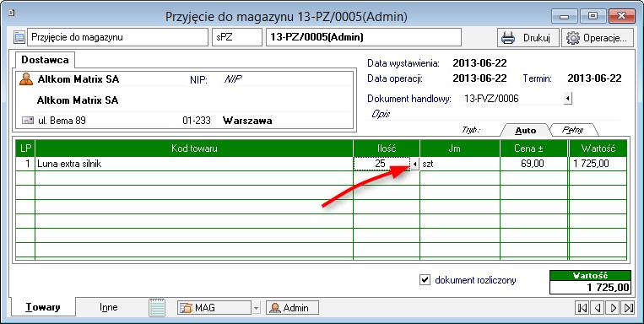This screenshot has height=324, width=644.
Task: Maximize the Przyjęcie do magazynu window
Action: tap(593, 16)
